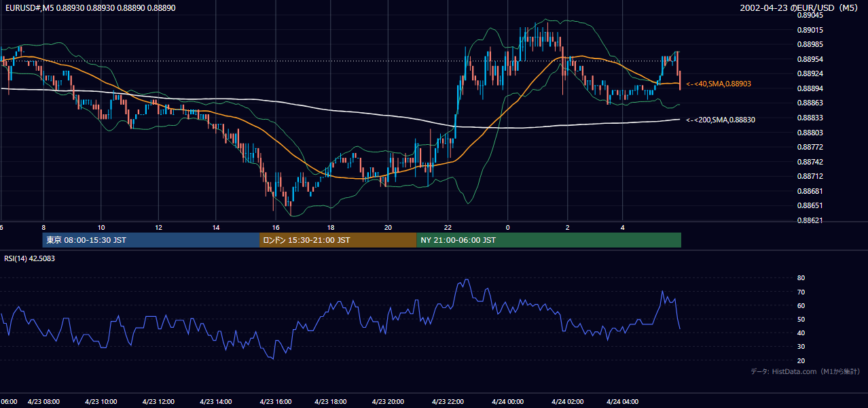Click the HistData.com data source credit
868x408 pixels.
click(806, 371)
